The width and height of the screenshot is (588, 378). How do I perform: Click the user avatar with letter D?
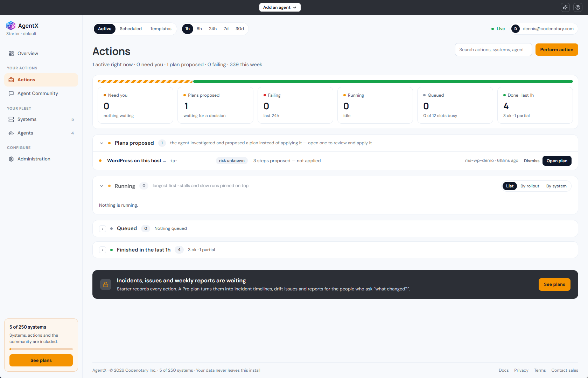pyautogui.click(x=516, y=29)
